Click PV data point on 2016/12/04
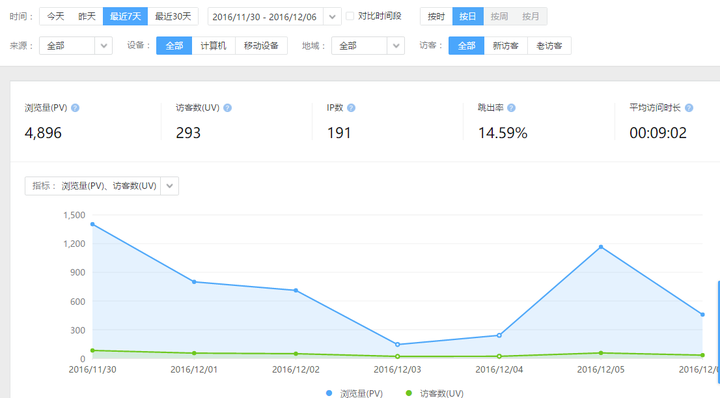Image resolution: width=720 pixels, height=398 pixels. pyautogui.click(x=499, y=336)
